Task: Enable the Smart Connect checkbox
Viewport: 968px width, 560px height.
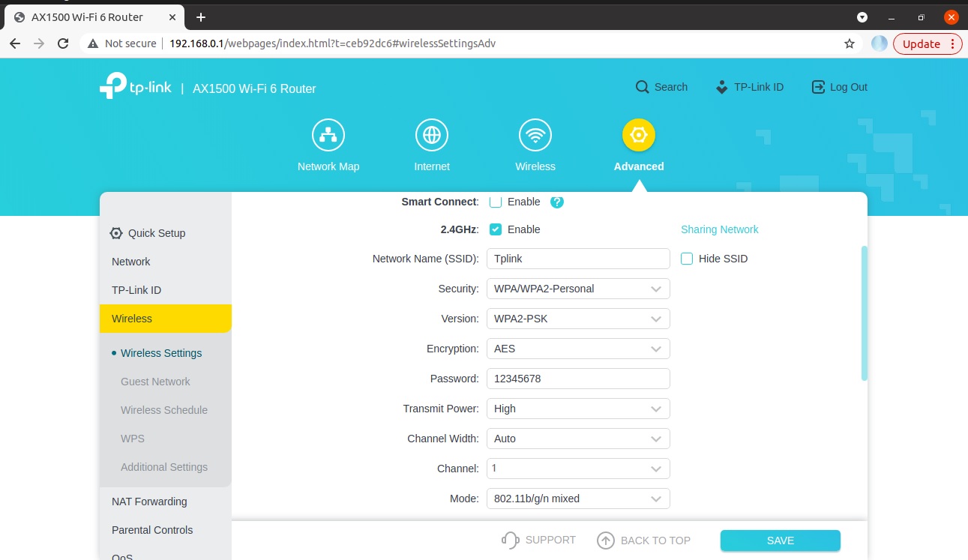Action: [496, 202]
